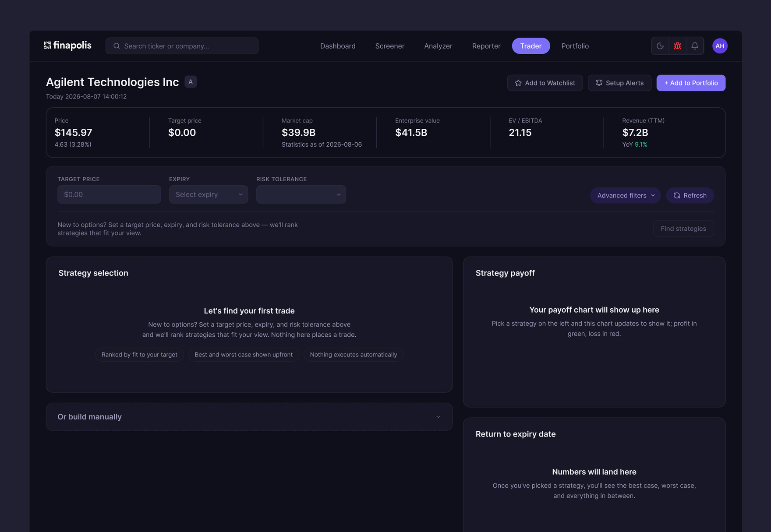This screenshot has height=532, width=771.
Task: Click the finapolis logo
Action: pos(67,46)
